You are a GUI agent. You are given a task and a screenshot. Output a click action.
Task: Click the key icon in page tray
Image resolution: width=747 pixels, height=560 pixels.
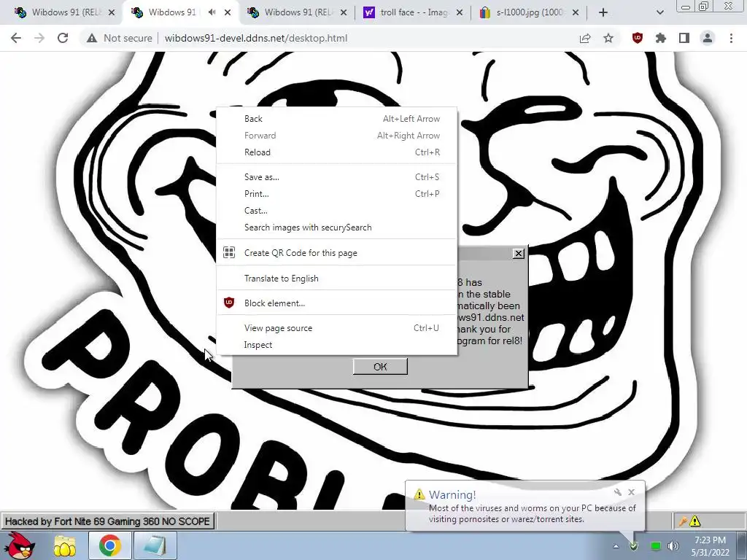(x=683, y=521)
